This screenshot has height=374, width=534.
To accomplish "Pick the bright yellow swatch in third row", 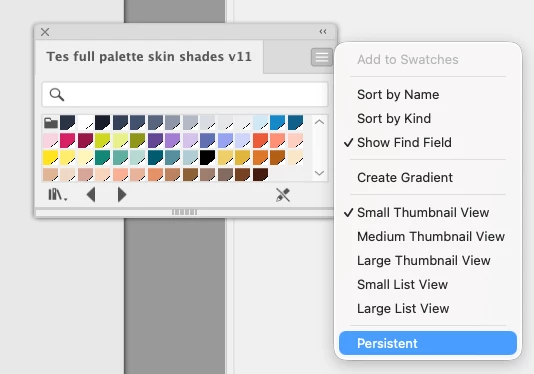I will [50, 157].
